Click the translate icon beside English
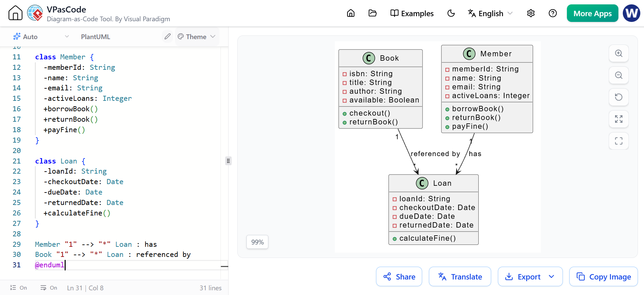This screenshot has width=644, height=295. (472, 13)
